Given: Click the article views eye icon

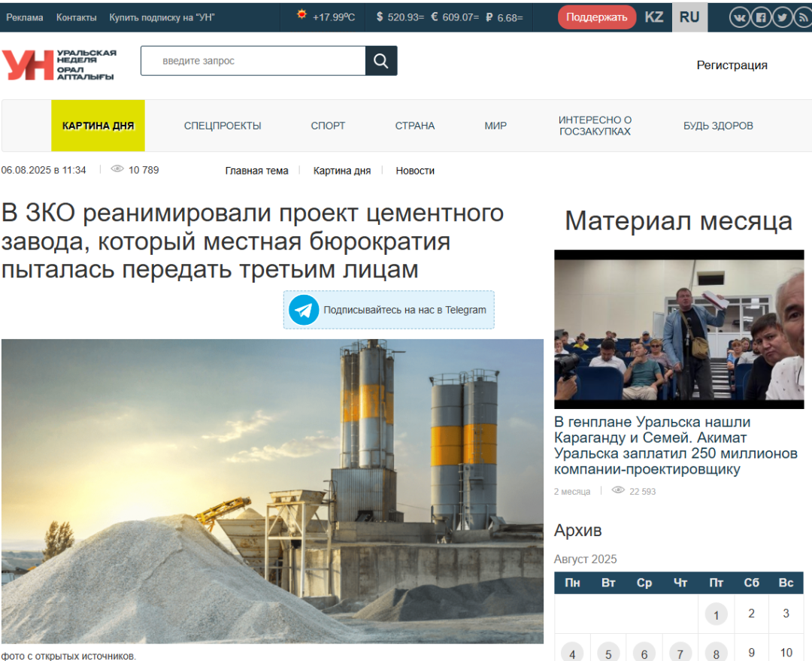Looking at the screenshot, I should tap(117, 169).
